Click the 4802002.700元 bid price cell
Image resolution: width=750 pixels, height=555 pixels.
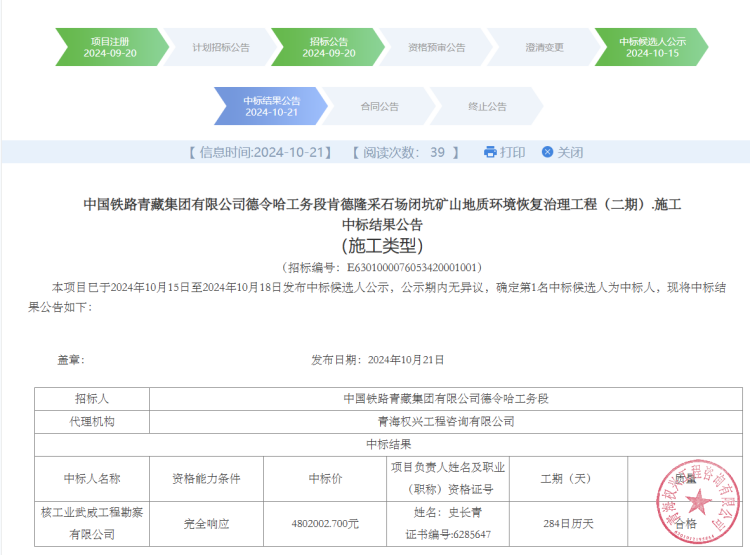(x=325, y=523)
